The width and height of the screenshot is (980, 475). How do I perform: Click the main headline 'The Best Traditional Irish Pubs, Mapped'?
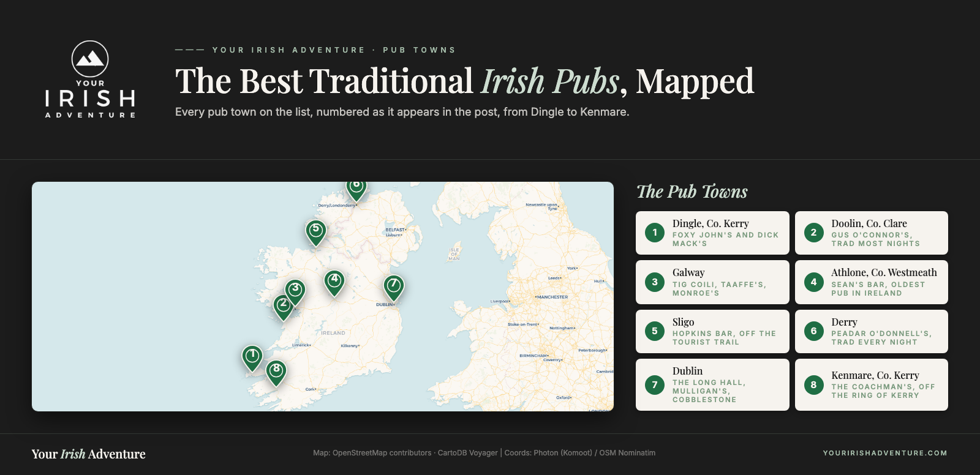pyautogui.click(x=465, y=81)
